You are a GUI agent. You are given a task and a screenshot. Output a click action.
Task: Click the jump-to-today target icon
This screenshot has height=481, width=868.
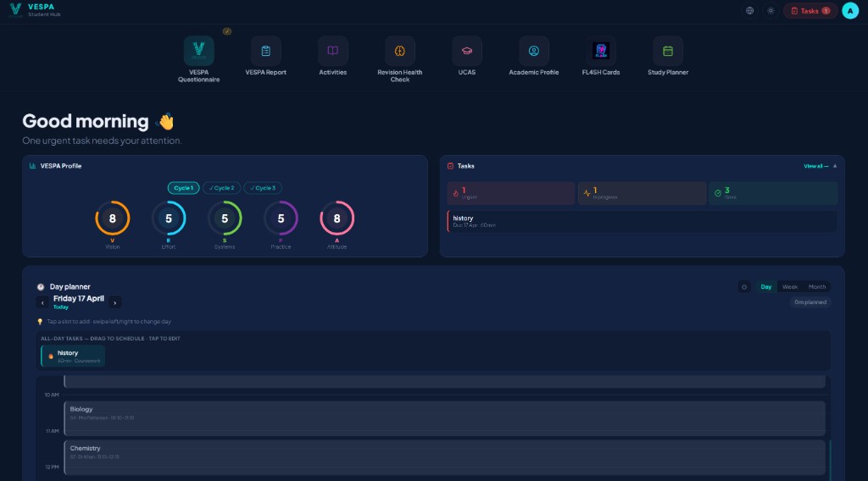744,287
